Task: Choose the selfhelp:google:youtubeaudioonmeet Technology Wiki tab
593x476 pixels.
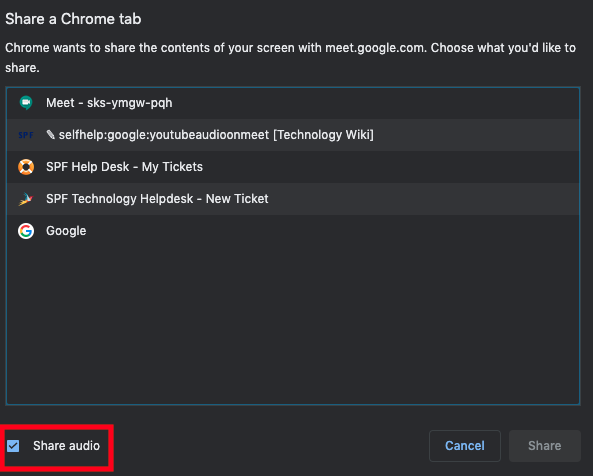Action: click(293, 135)
